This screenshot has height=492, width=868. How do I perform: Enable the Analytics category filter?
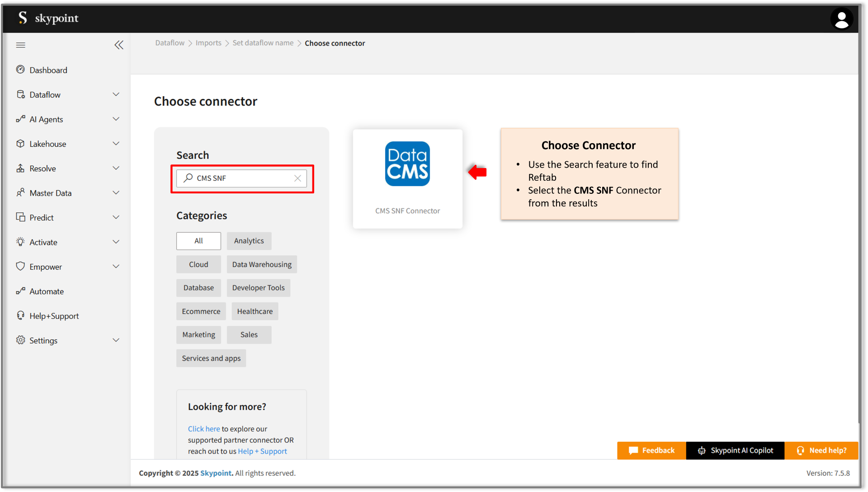pyautogui.click(x=249, y=241)
